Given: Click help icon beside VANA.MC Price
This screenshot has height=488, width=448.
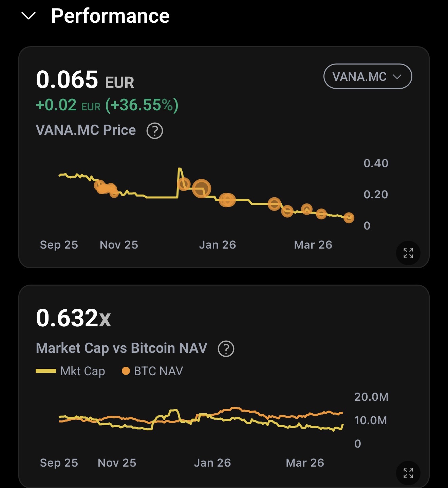Looking at the screenshot, I should 155,131.
